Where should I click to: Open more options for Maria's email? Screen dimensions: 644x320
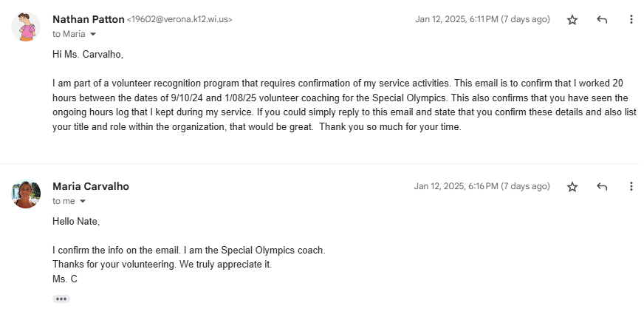pyautogui.click(x=631, y=187)
